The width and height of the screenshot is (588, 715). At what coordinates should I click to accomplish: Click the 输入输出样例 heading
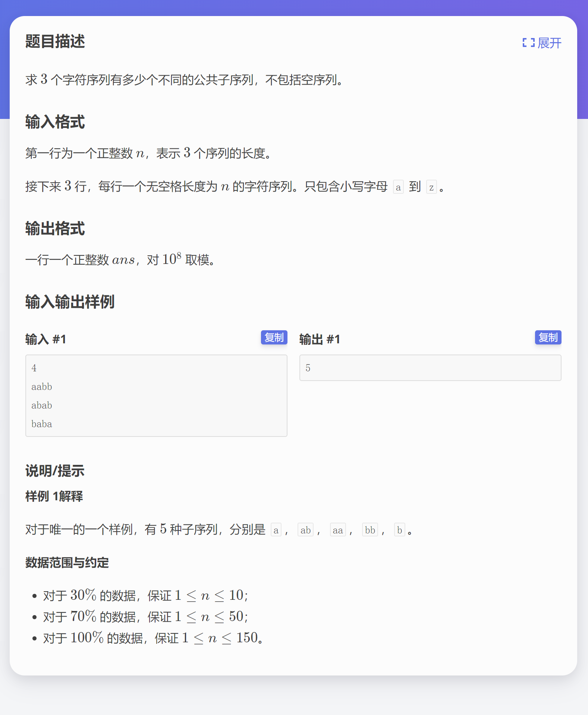(70, 302)
